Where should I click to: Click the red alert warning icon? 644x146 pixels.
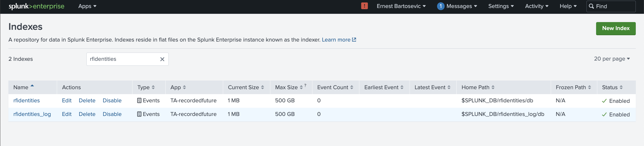(364, 6)
